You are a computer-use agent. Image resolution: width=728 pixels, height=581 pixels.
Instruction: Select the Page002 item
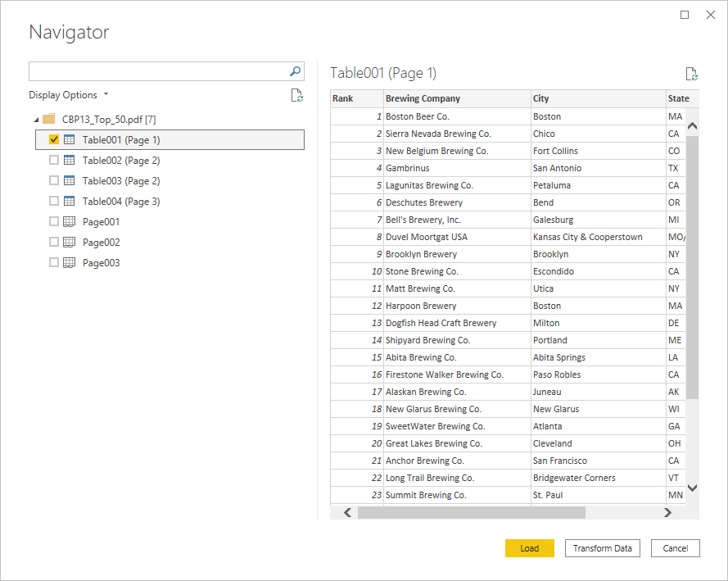point(101,242)
